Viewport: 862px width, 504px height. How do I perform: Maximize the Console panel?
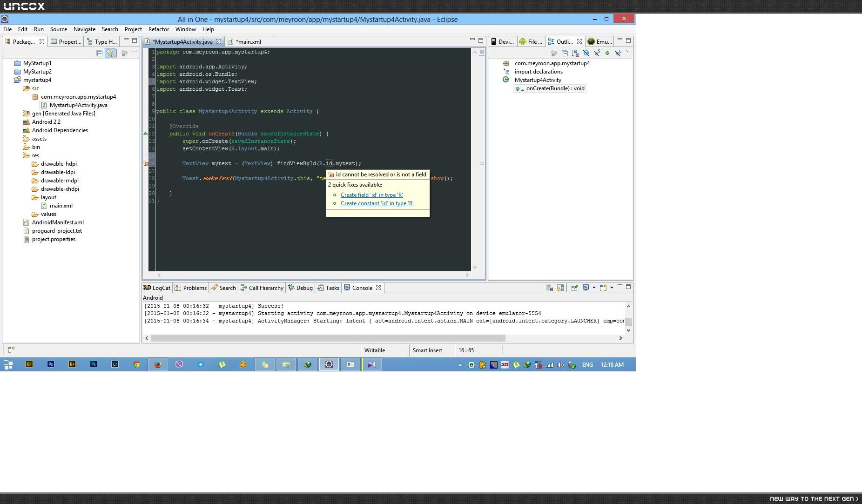(x=628, y=287)
